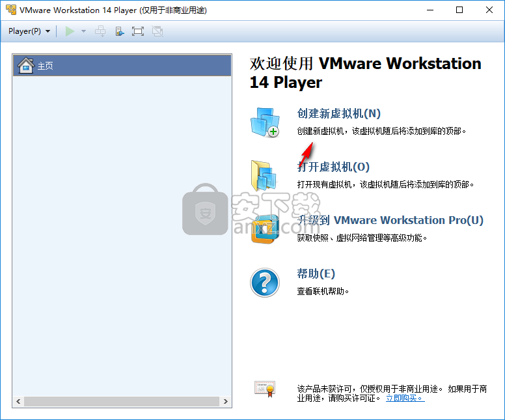The image size is (505, 420).
Task: Click the Workstation Pro upgrade icon
Action: click(265, 229)
